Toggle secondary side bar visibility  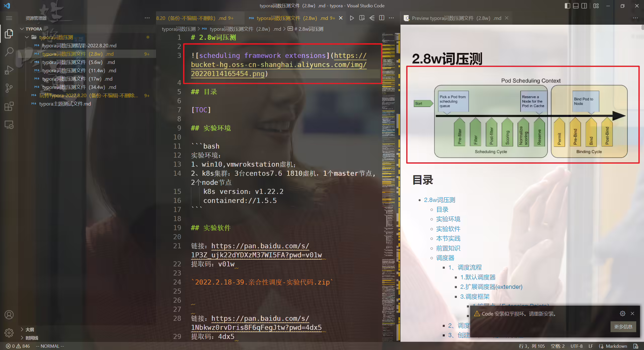(x=584, y=6)
